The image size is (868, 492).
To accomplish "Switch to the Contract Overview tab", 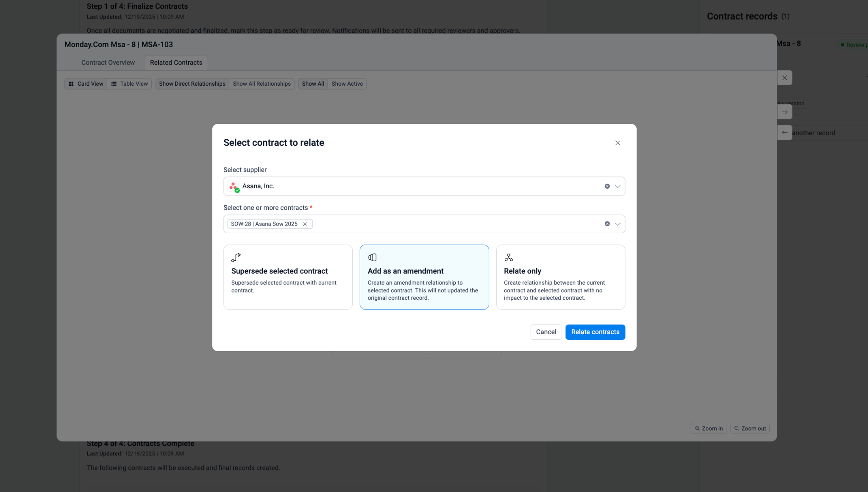I will [x=108, y=63].
